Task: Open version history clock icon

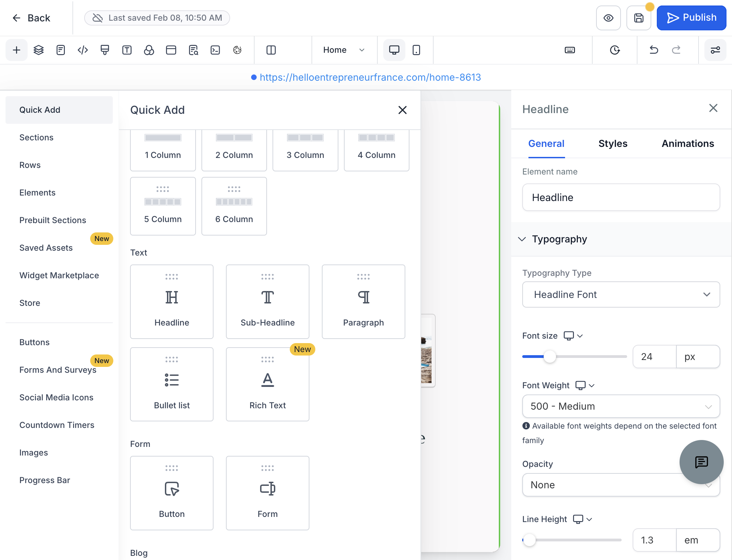Action: coord(615,50)
